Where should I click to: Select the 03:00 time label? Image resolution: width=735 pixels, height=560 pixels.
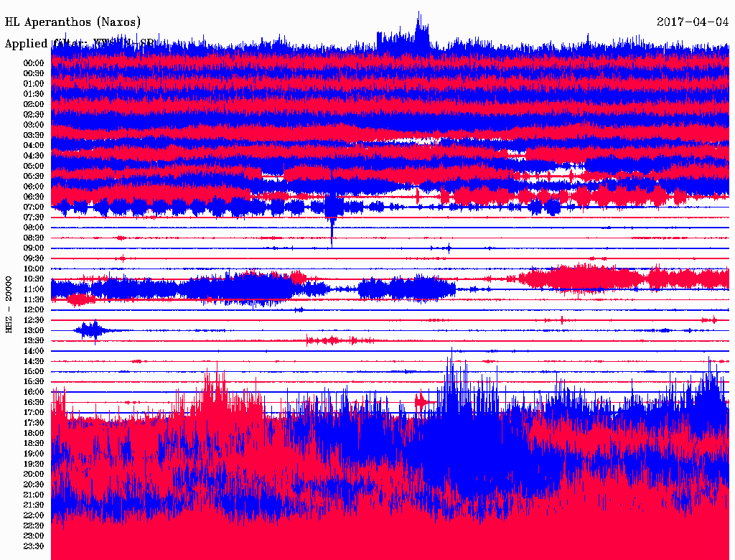click(34, 125)
